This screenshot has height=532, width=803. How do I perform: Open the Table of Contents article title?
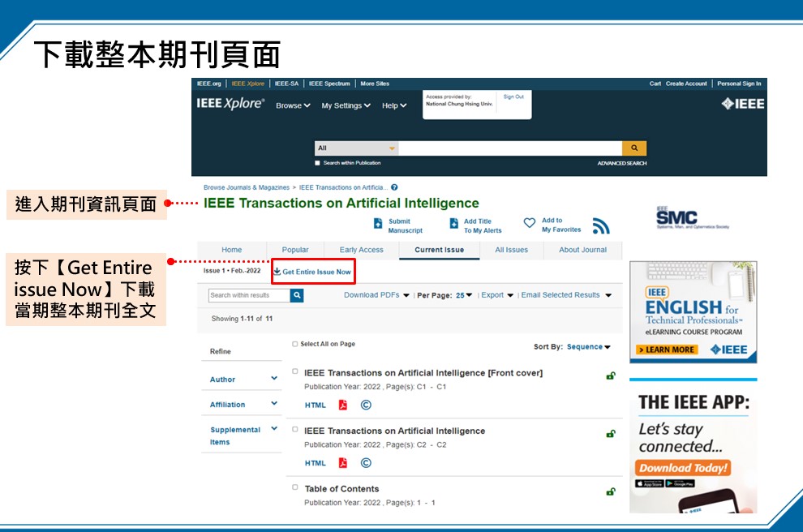[341, 488]
